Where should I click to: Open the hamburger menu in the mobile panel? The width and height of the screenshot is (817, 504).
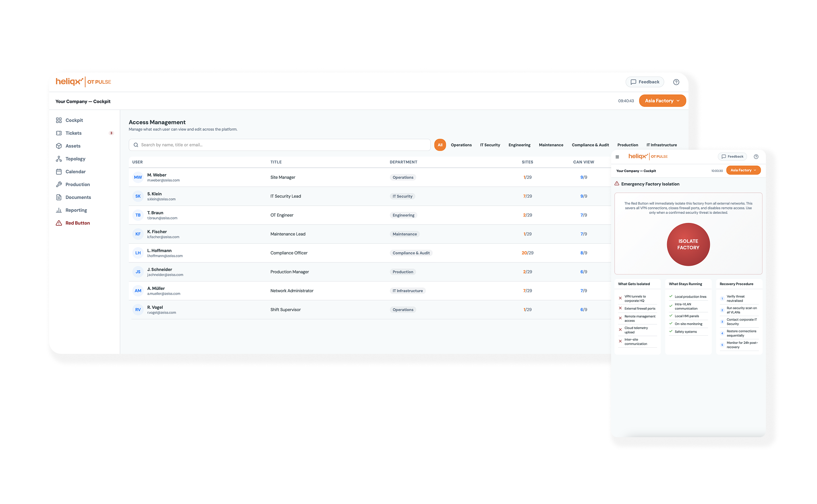pos(617,157)
